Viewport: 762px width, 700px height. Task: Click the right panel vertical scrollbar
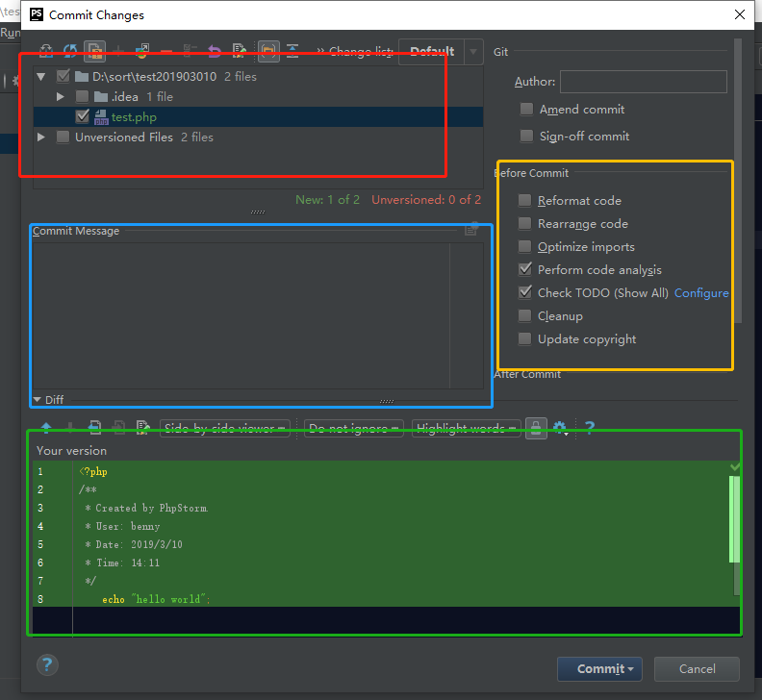tap(738, 181)
